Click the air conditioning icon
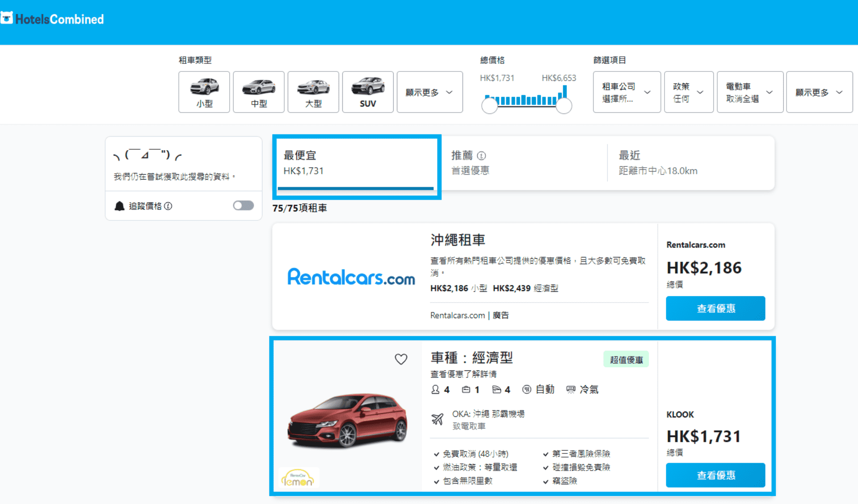 tap(571, 389)
